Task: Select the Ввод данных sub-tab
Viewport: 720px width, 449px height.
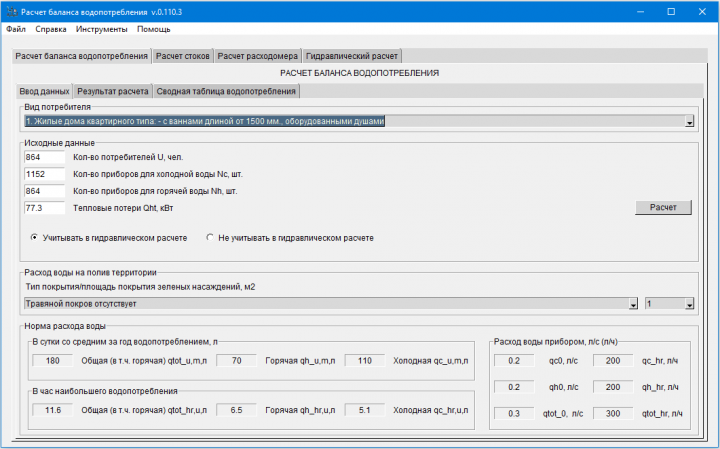Action: tap(44, 91)
